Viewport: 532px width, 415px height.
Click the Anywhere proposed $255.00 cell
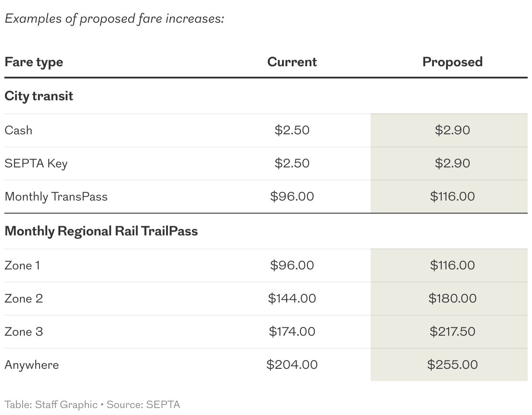point(452,365)
